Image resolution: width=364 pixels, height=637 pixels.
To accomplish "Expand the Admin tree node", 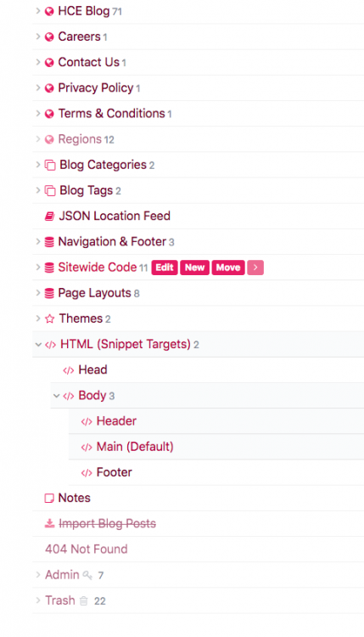I will (37, 575).
